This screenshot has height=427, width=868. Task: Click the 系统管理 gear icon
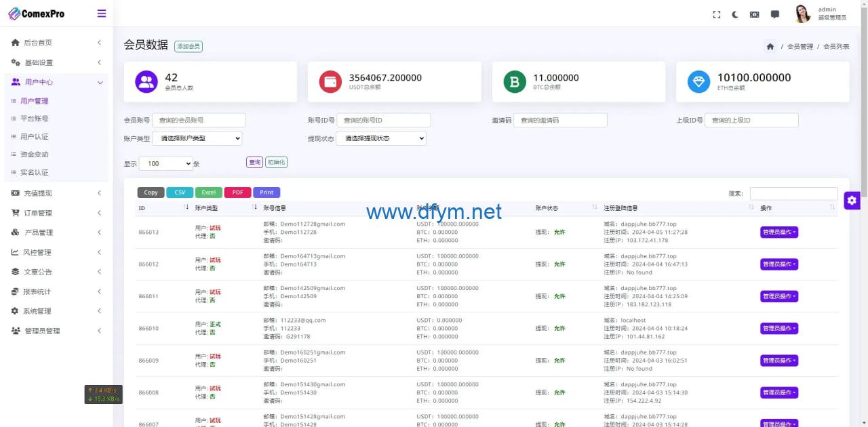[x=16, y=311]
